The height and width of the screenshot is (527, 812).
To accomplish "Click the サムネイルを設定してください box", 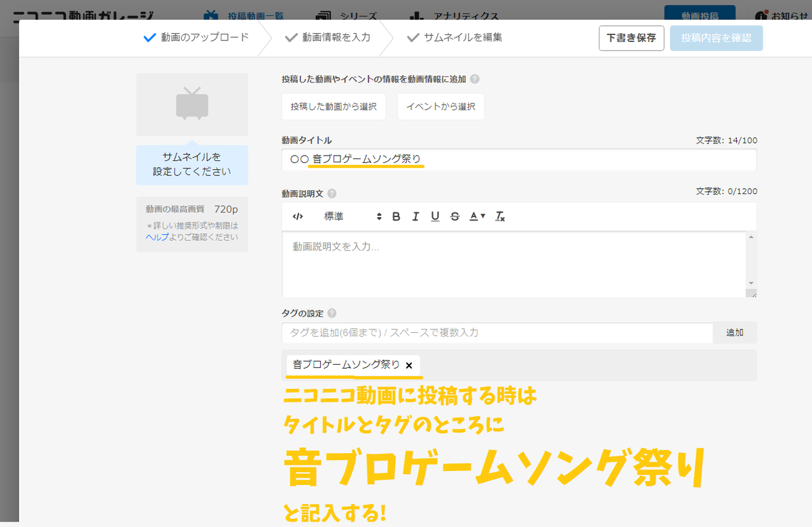I will point(192,164).
